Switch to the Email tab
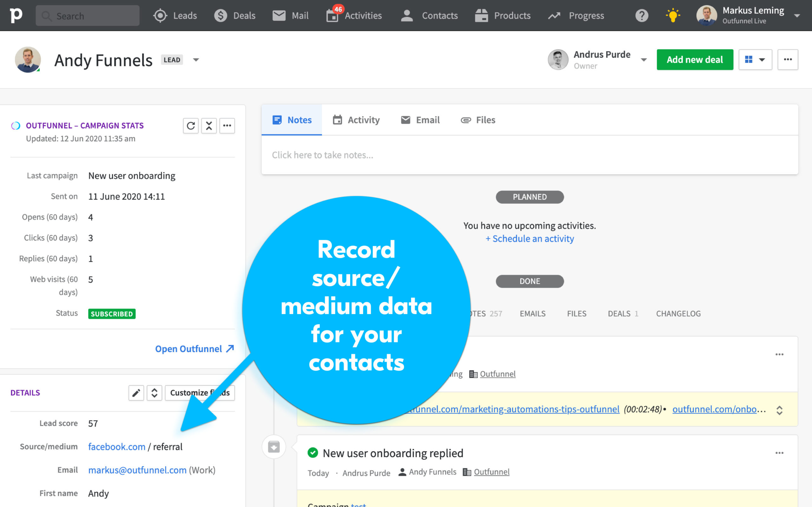The image size is (812, 507). click(x=427, y=120)
